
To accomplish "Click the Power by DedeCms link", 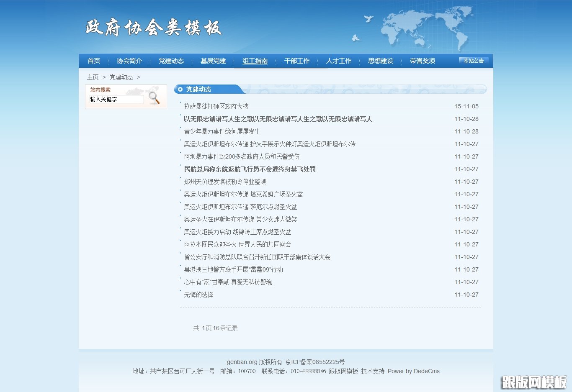I will point(414,371).
